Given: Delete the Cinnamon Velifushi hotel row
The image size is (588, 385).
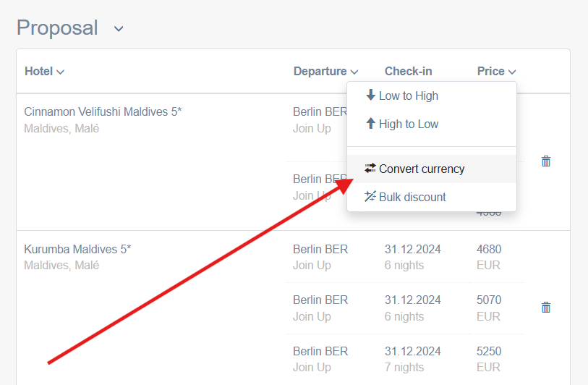Looking at the screenshot, I should coord(546,161).
